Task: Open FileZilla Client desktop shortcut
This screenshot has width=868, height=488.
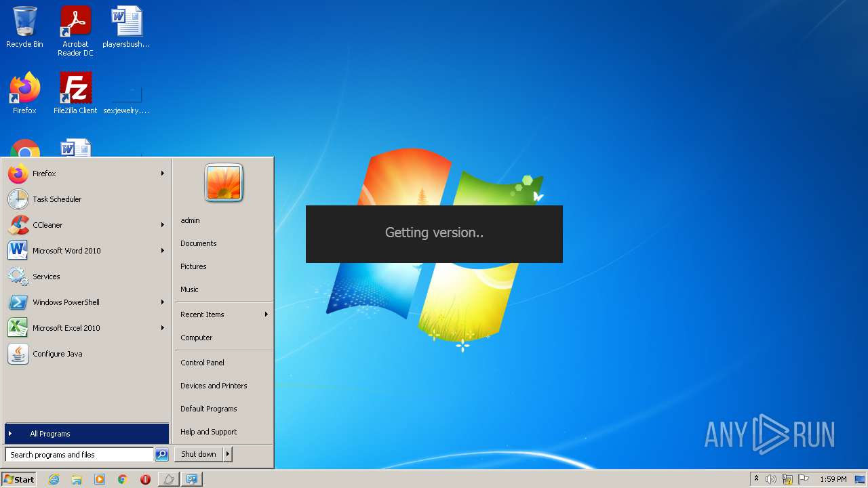Action: 75,94
